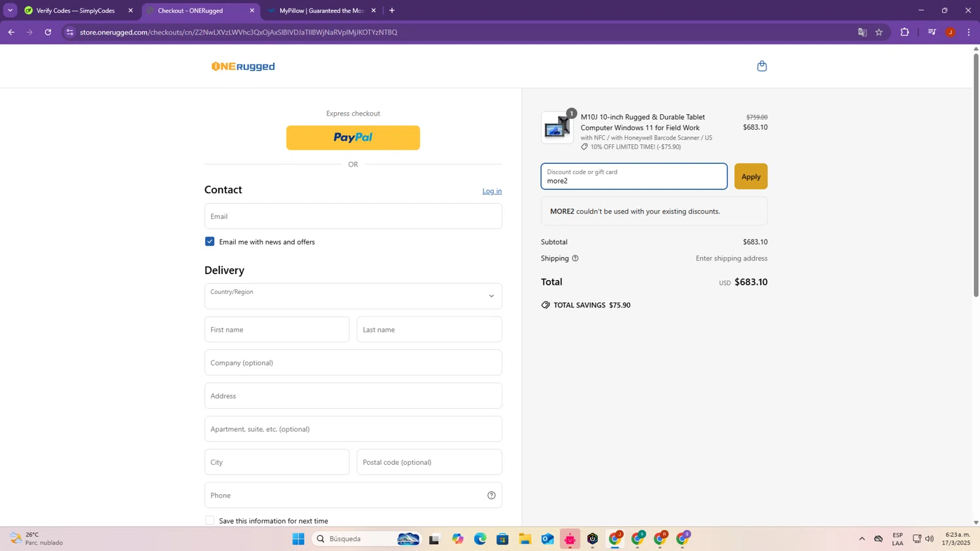Screen dimensions: 980x551
Task: Click the Discount code or gift card field
Action: point(634,176)
